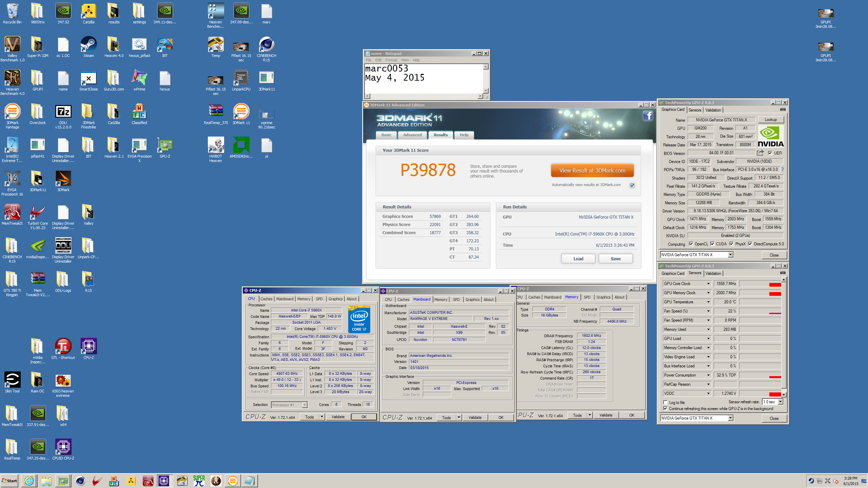Expand the Fan Speed (%) sensor dropdown
This screenshot has width=868, height=488.
(708, 311)
